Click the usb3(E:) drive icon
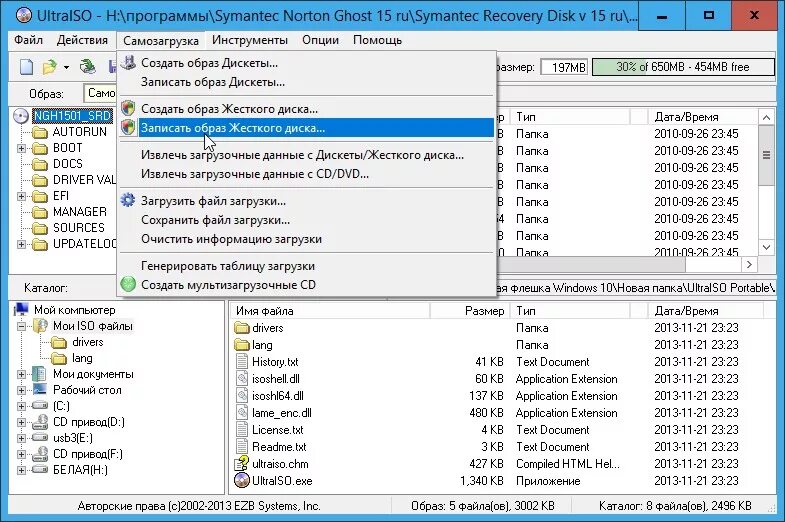Viewport: 785px width, 522px height. click(40, 438)
